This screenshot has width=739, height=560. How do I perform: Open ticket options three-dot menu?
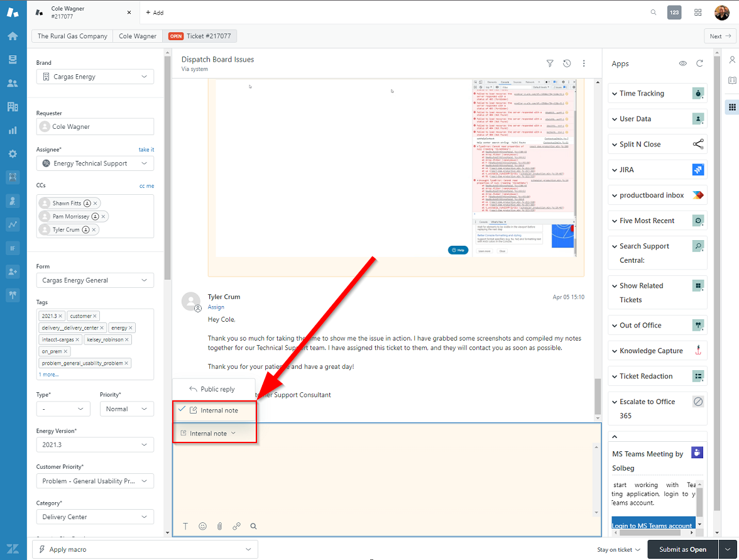pos(584,63)
